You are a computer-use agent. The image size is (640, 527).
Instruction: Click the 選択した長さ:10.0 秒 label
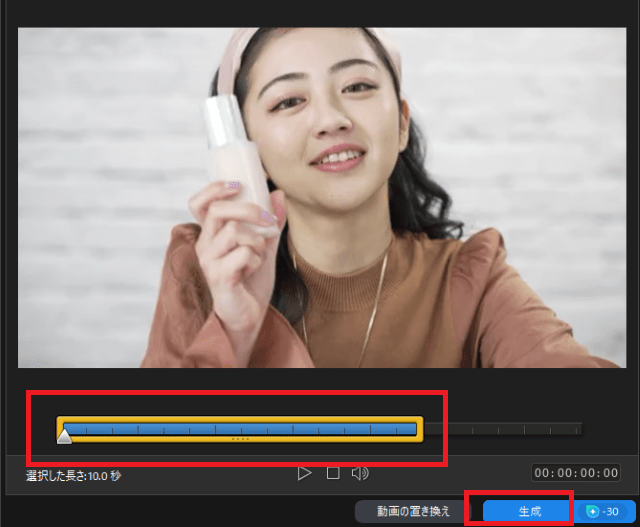coord(73,476)
